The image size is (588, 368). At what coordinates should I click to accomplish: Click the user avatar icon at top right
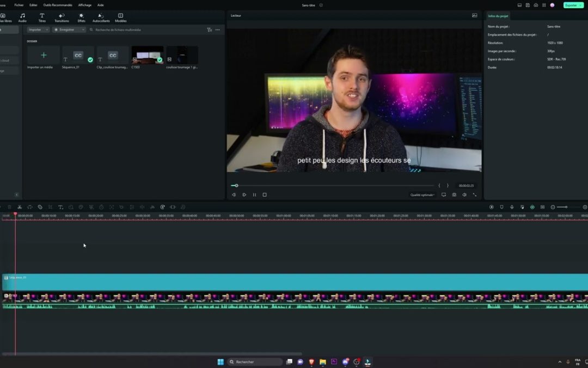pyautogui.click(x=552, y=5)
